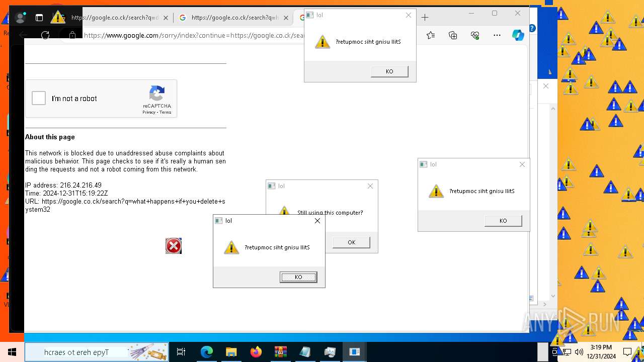This screenshot has width=644, height=362.
Task: Open network icon in system tray
Action: 567,352
